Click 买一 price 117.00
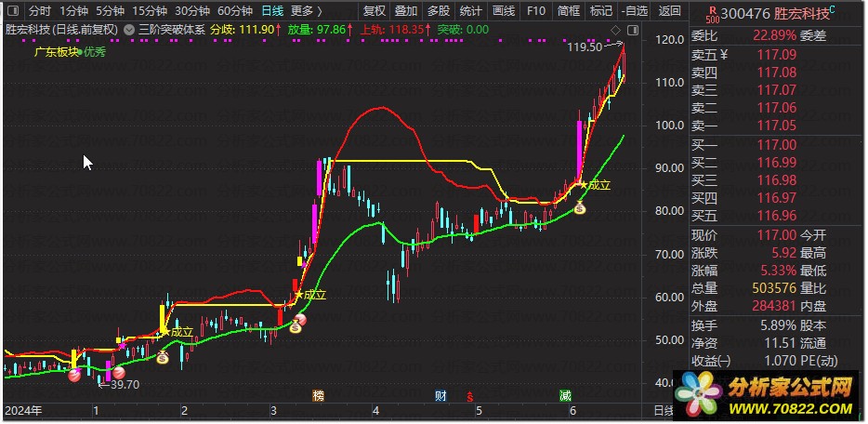This screenshot has width=868, height=424. point(777,145)
